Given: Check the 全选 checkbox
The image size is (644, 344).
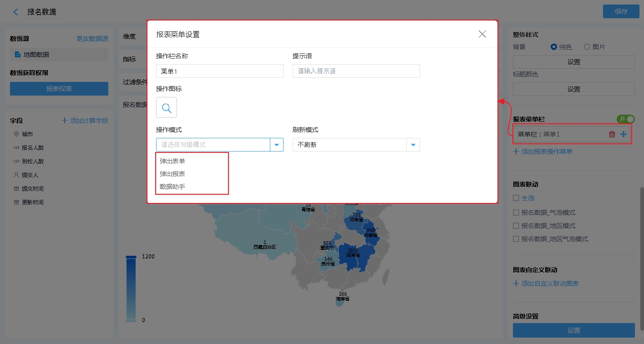Looking at the screenshot, I should click(516, 198).
